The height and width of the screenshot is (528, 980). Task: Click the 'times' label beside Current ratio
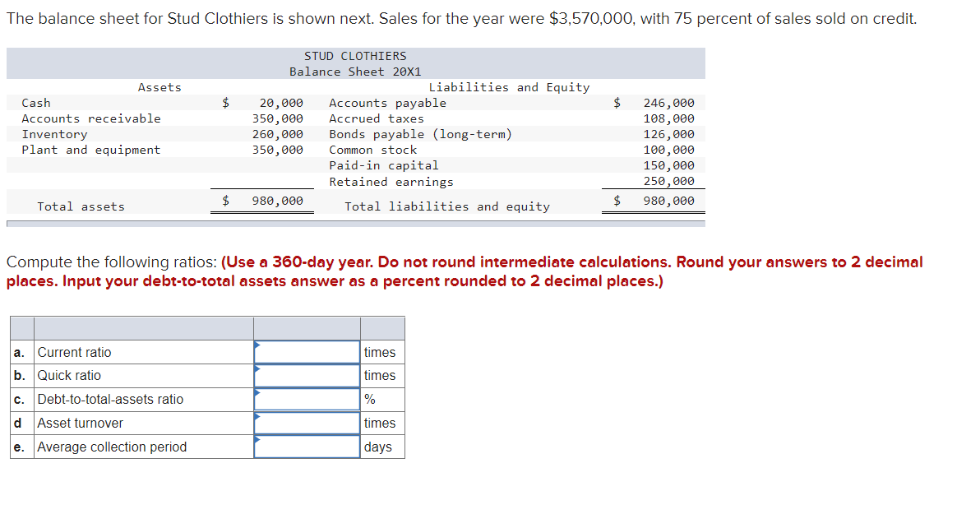pos(379,352)
